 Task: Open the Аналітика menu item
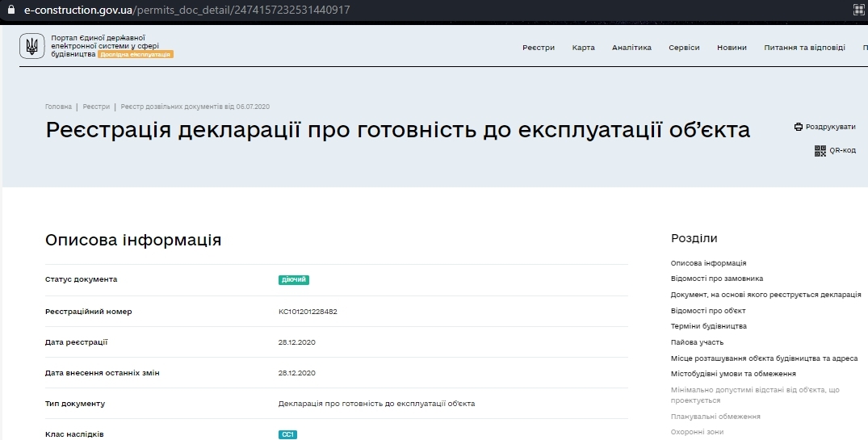(x=631, y=48)
